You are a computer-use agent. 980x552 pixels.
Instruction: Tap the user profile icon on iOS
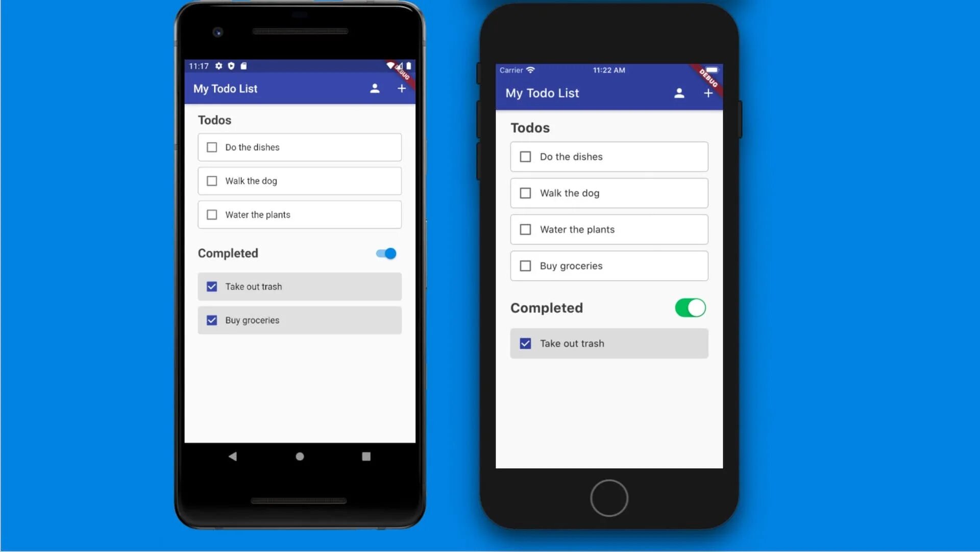pos(678,92)
